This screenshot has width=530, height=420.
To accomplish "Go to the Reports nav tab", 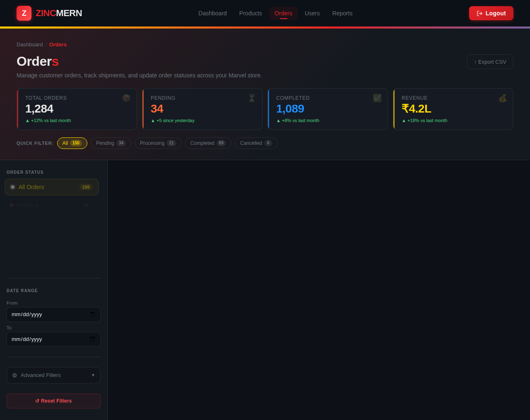I will coord(342,13).
